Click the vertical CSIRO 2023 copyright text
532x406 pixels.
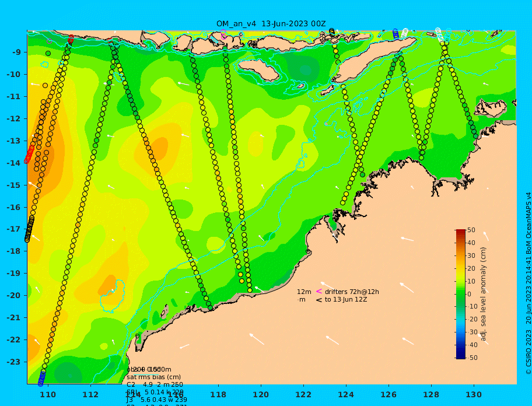(528, 283)
